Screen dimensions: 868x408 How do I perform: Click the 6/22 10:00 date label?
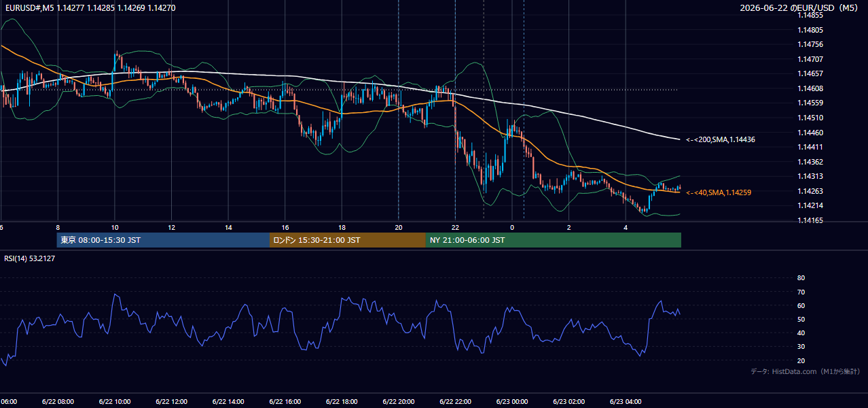[115, 401]
